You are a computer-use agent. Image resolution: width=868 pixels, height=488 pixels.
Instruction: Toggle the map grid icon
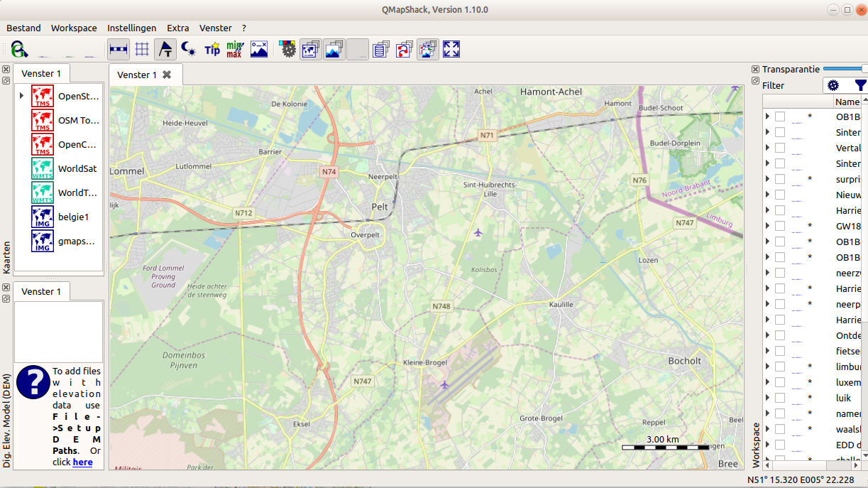pyautogui.click(x=142, y=49)
